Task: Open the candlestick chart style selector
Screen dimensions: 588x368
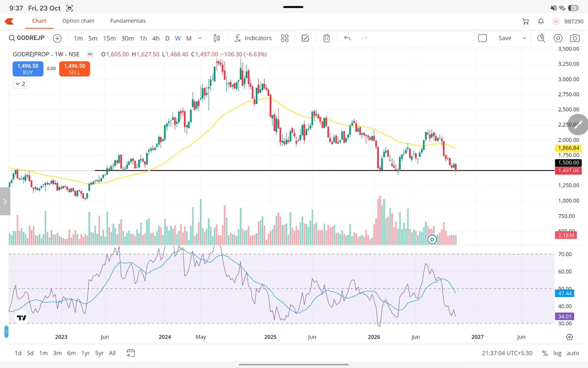Action: (x=217, y=38)
